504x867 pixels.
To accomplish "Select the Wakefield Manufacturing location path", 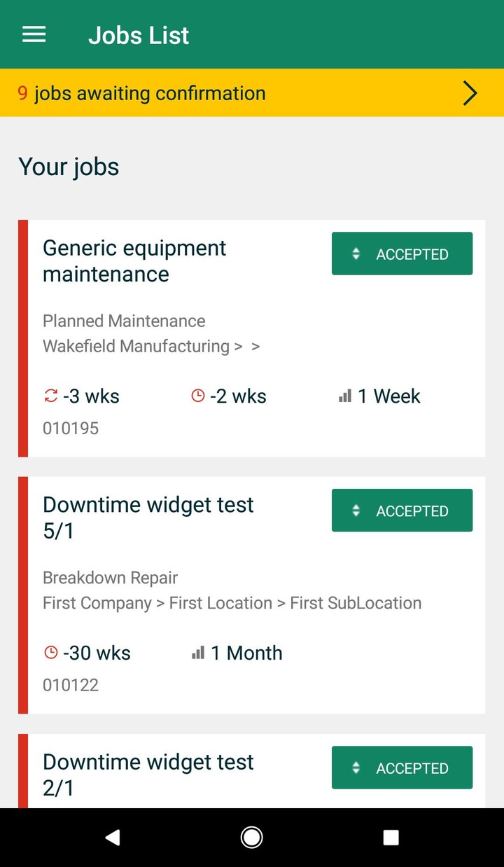I will pyautogui.click(x=136, y=346).
